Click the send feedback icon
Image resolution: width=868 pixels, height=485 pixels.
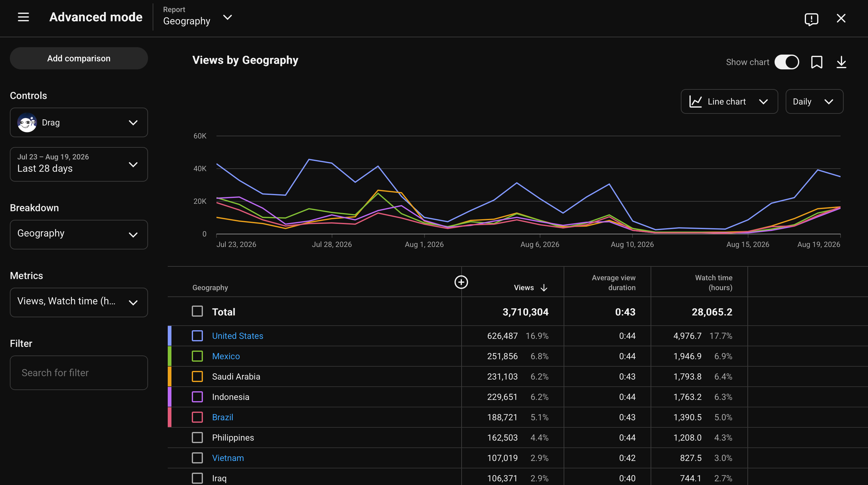(811, 19)
